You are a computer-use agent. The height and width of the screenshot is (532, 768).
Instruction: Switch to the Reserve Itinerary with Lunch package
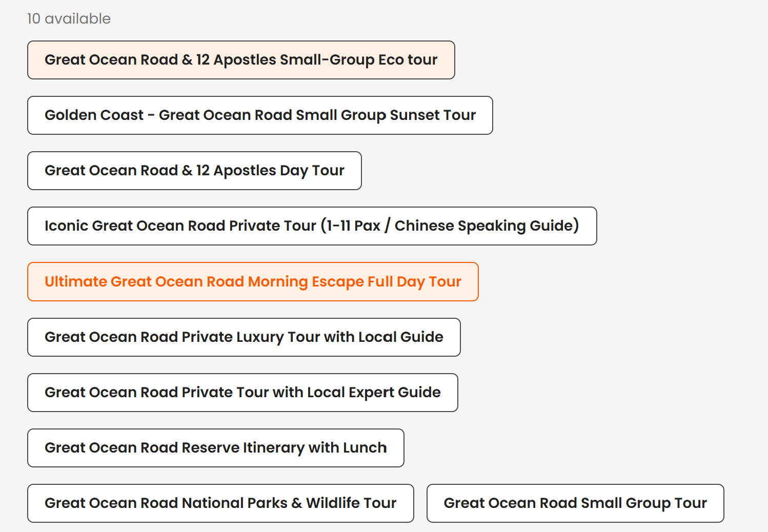tap(215, 448)
